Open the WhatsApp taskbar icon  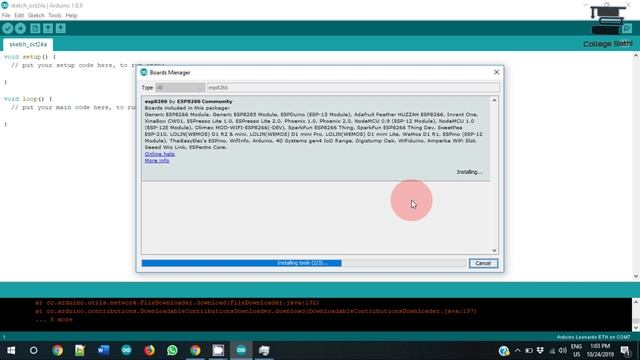[x=172, y=350]
